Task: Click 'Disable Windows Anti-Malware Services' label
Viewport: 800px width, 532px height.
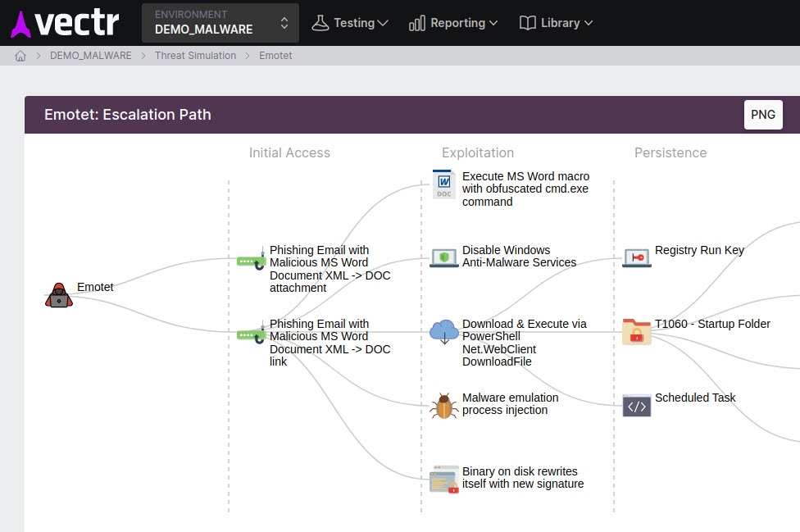Action: coord(519,256)
